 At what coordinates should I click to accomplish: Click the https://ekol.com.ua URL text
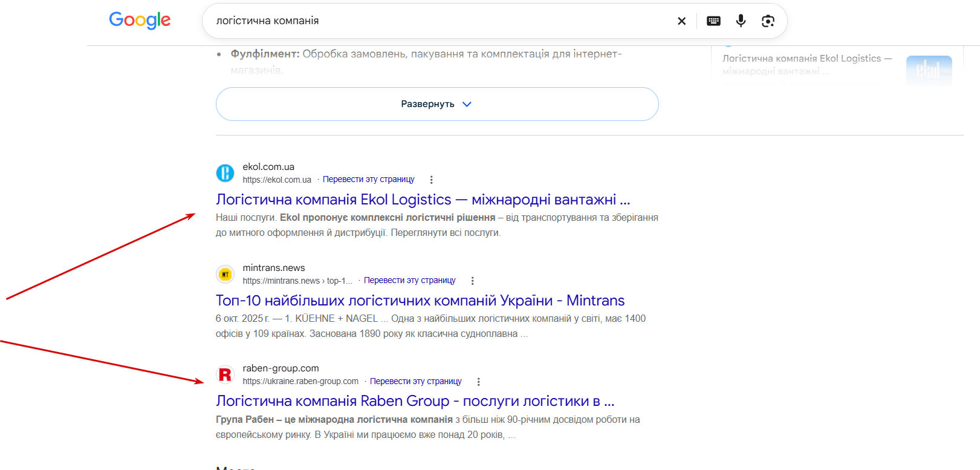(x=277, y=180)
